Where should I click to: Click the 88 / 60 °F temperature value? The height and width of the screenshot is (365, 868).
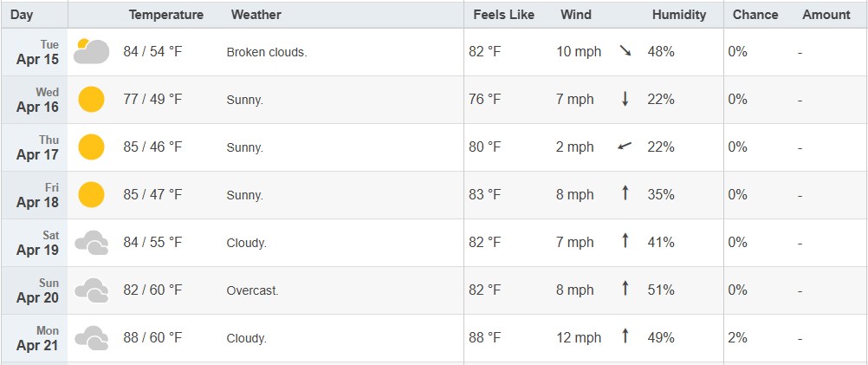click(152, 338)
